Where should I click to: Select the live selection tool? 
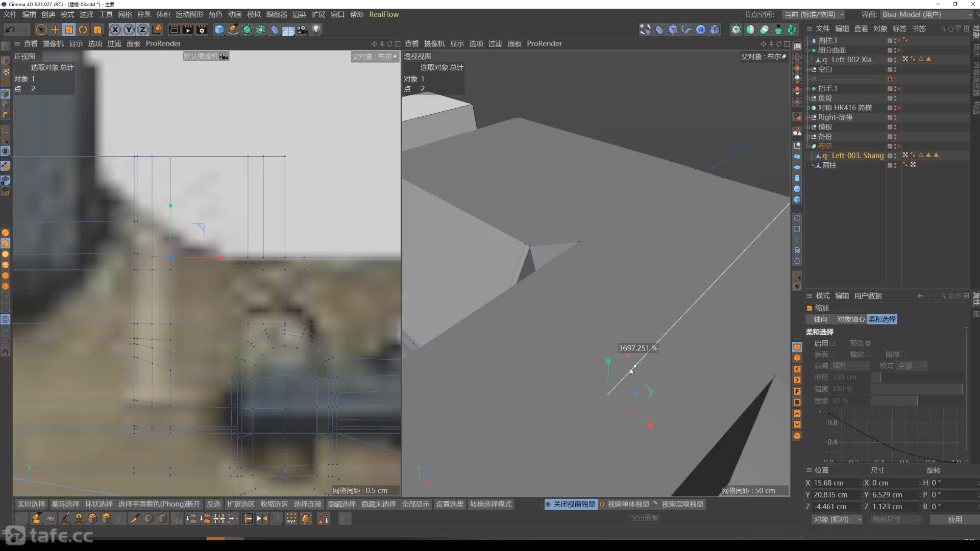tap(41, 30)
